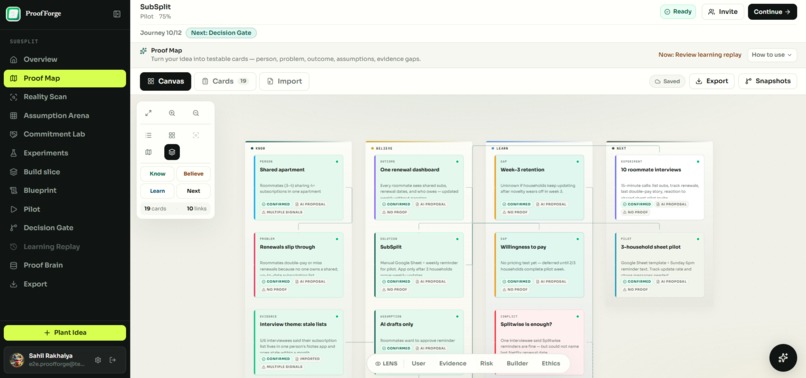Open the Commitment Lab section

(x=65, y=134)
